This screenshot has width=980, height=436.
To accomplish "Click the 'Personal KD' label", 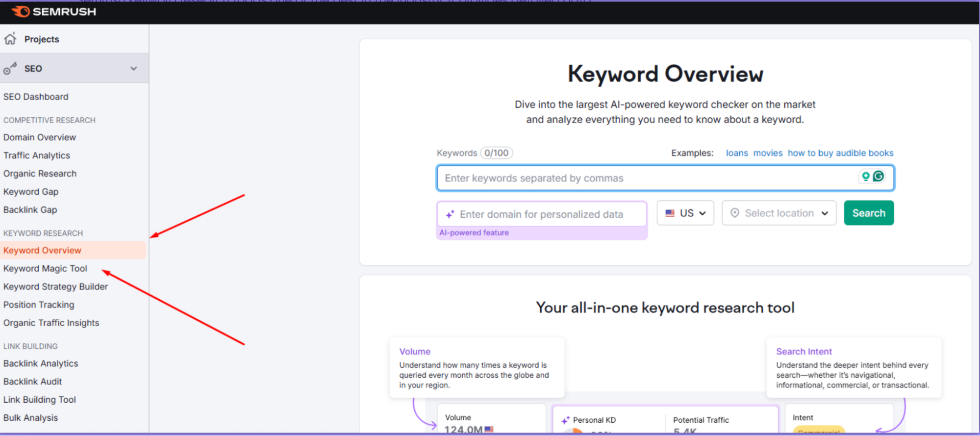I will tap(594, 420).
